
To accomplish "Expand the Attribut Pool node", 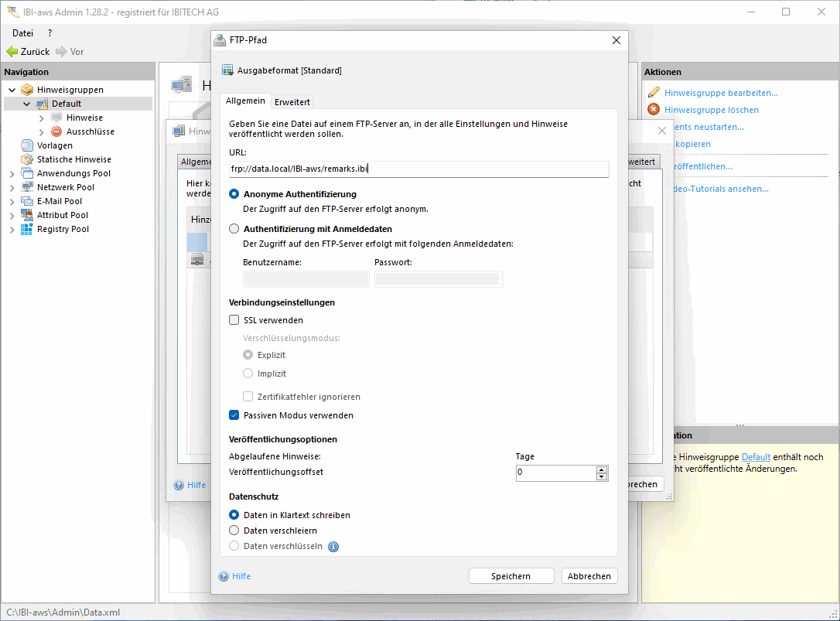I will point(12,215).
